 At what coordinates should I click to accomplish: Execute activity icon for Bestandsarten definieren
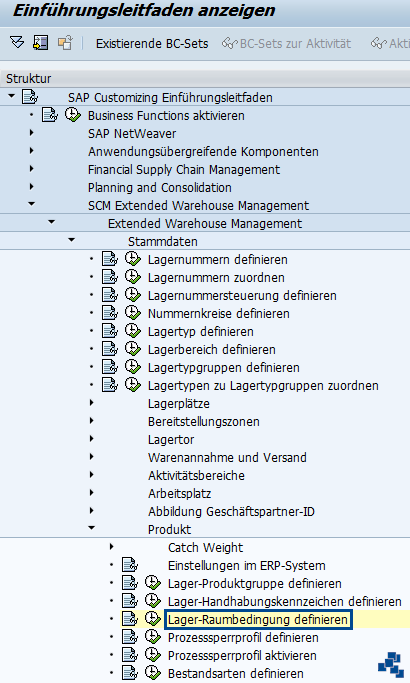[153, 673]
